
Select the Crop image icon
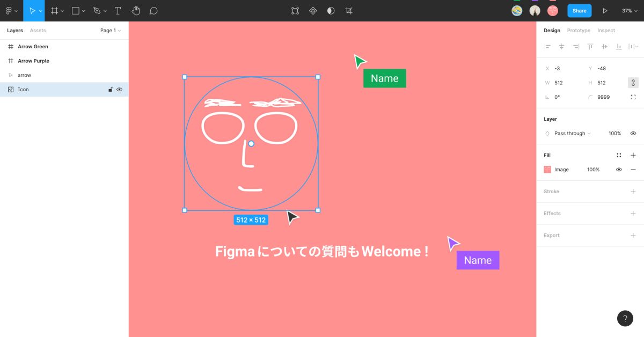click(349, 10)
